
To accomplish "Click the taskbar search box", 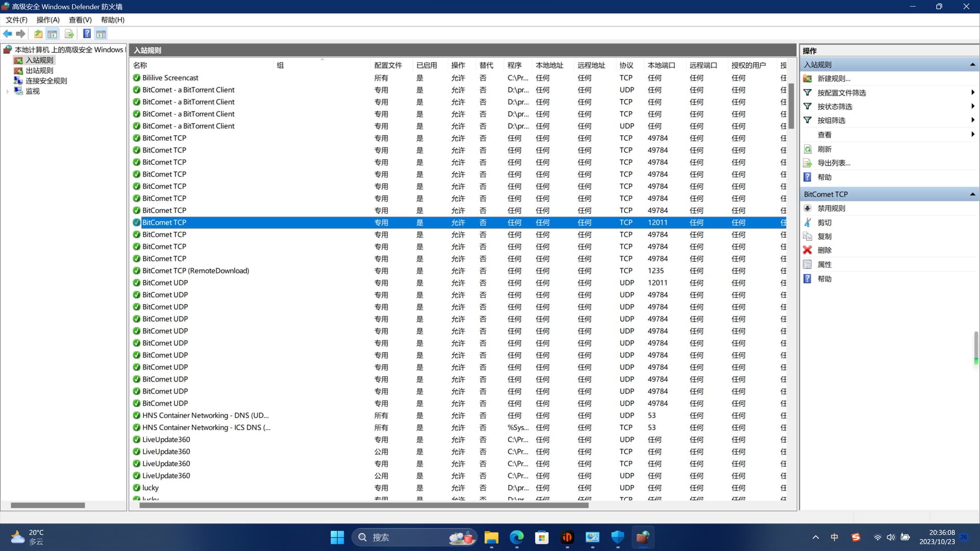I will pos(414,537).
